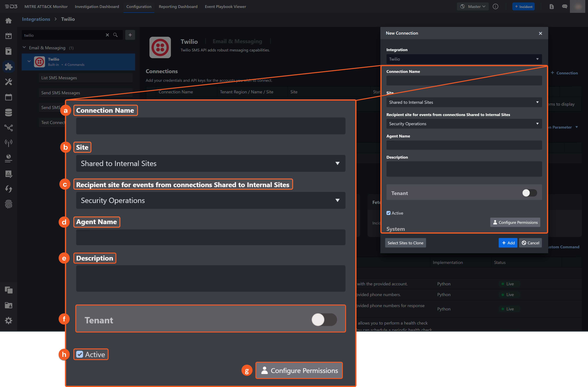Switch to Investigation Dashboard tab
Viewport: 588px width, 387px height.
click(97, 7)
